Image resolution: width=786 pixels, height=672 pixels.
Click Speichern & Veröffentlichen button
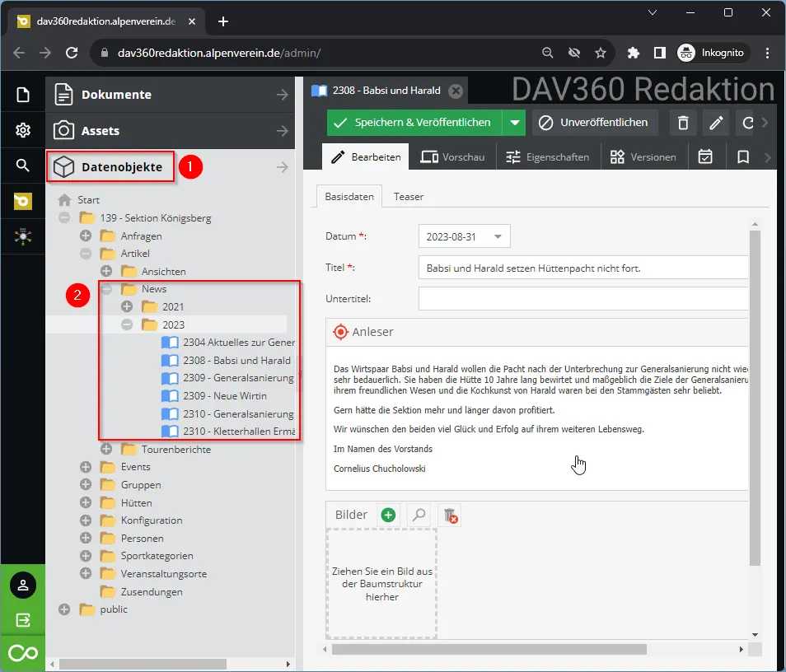[x=414, y=123]
